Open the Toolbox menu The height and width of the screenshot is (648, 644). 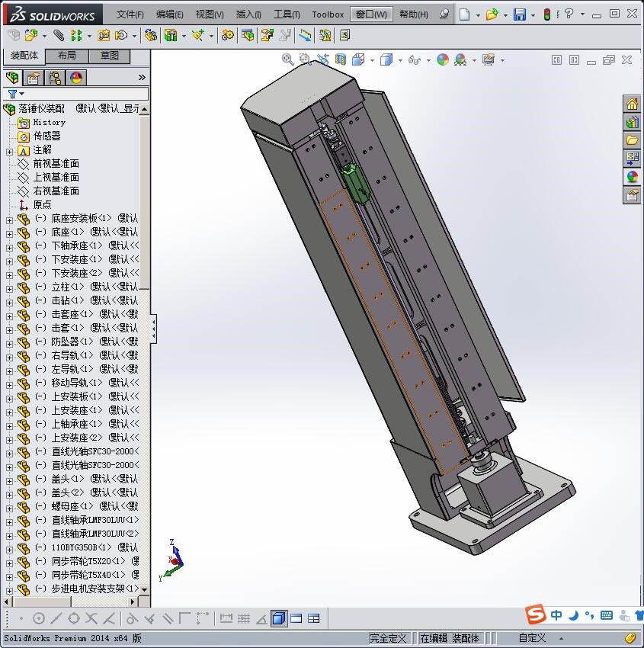328,14
